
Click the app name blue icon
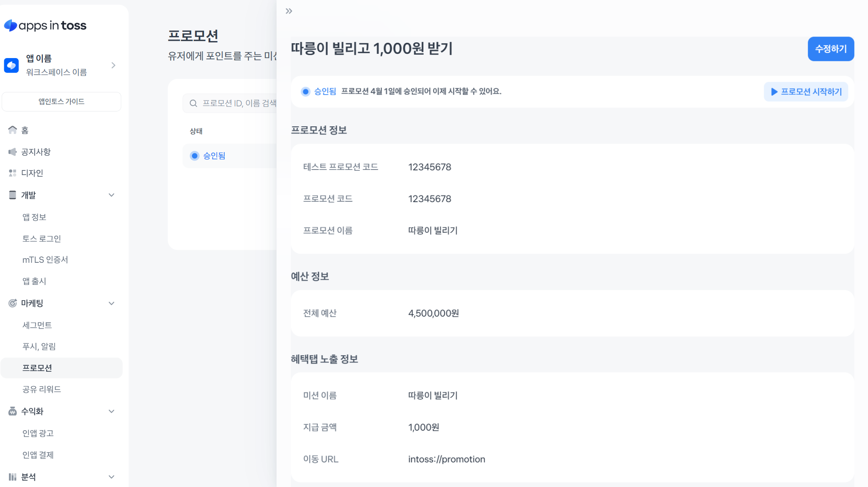[11, 65]
